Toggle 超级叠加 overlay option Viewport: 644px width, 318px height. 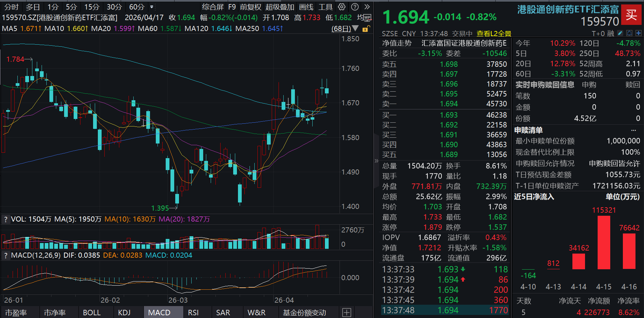click(280, 7)
